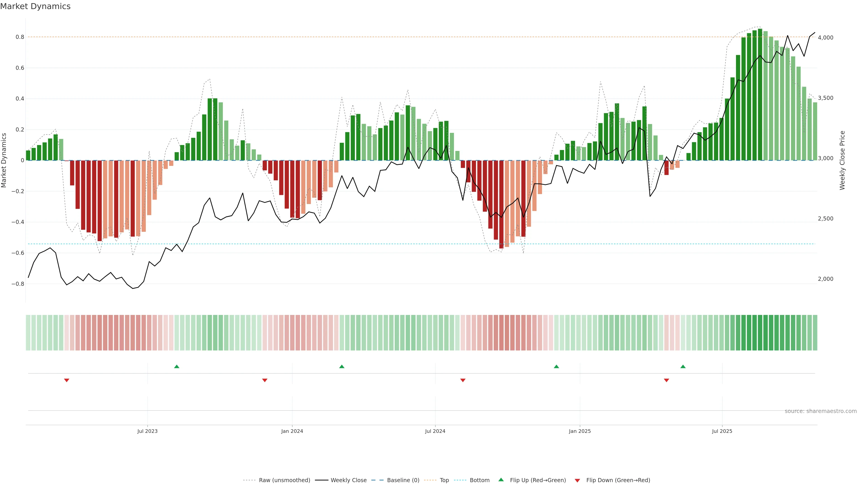Click the Weekly Close Price axis title
Image resolution: width=868 pixels, height=488 pixels.
pyautogui.click(x=842, y=160)
